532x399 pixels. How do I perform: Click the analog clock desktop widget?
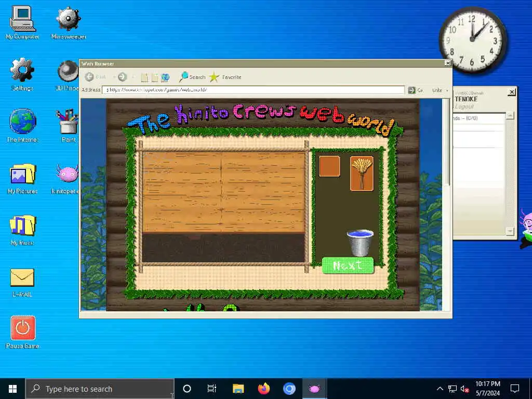pos(472,40)
